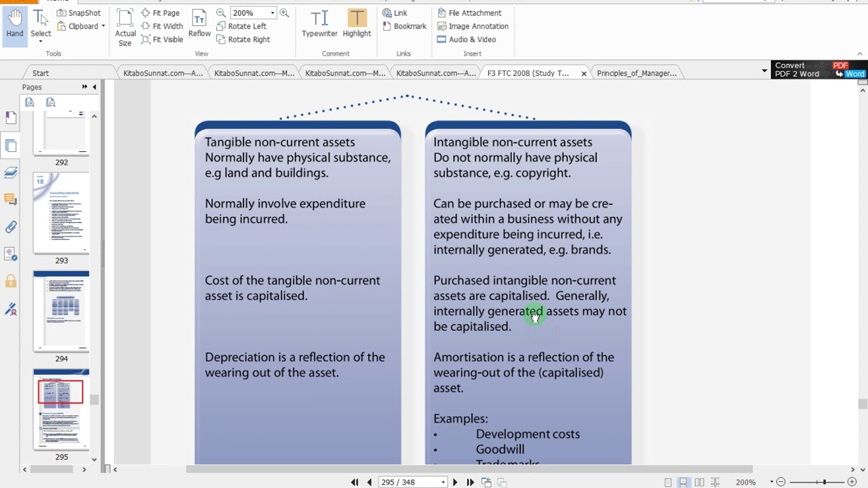Choose Fit Page view

tap(160, 13)
